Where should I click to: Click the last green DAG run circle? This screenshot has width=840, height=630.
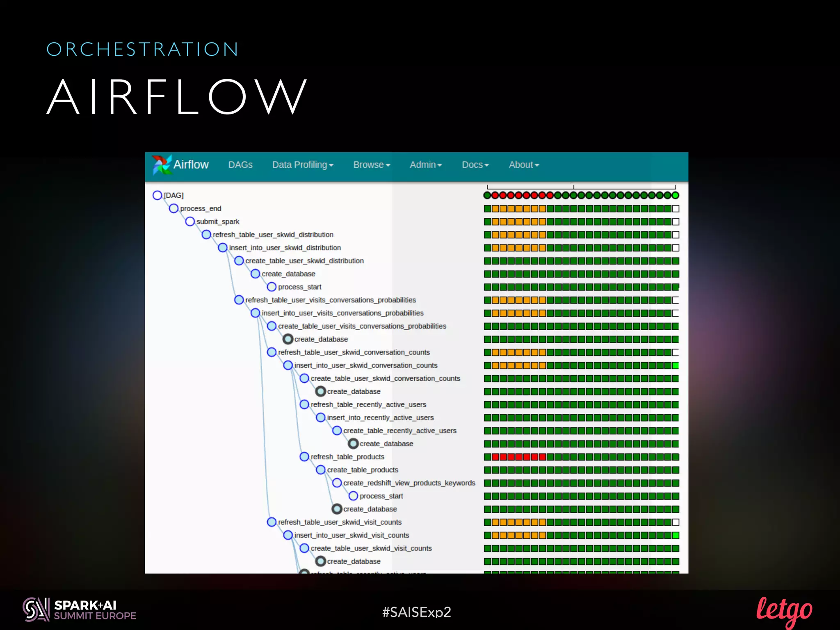(675, 196)
